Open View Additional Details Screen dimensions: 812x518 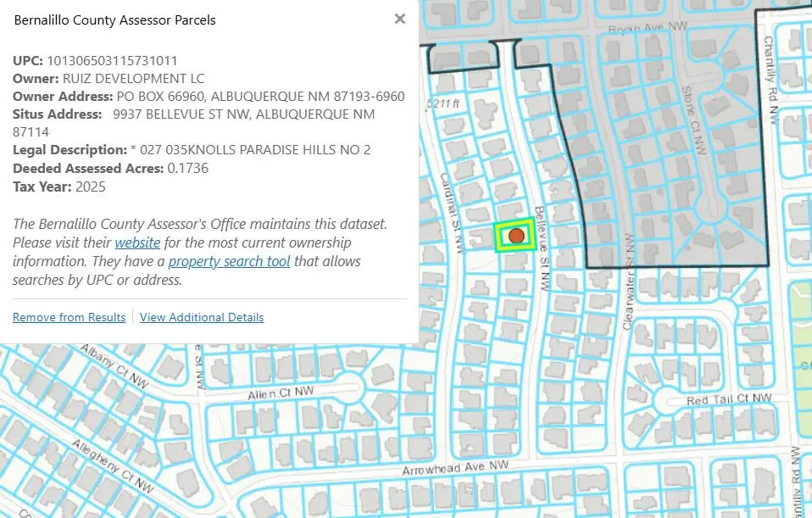tap(202, 317)
